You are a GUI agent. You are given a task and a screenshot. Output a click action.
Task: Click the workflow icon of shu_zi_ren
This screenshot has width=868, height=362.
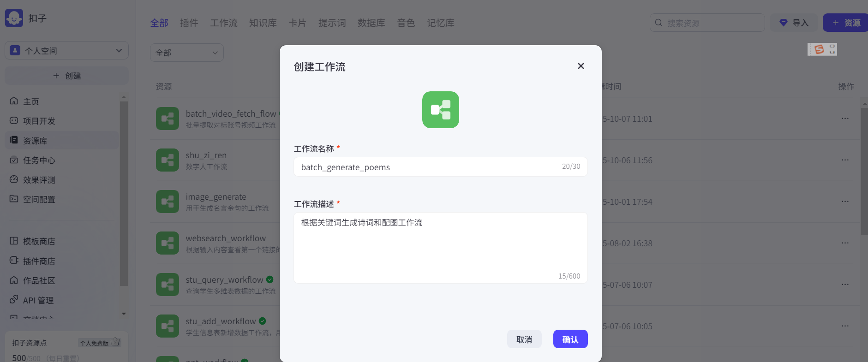pos(168,160)
